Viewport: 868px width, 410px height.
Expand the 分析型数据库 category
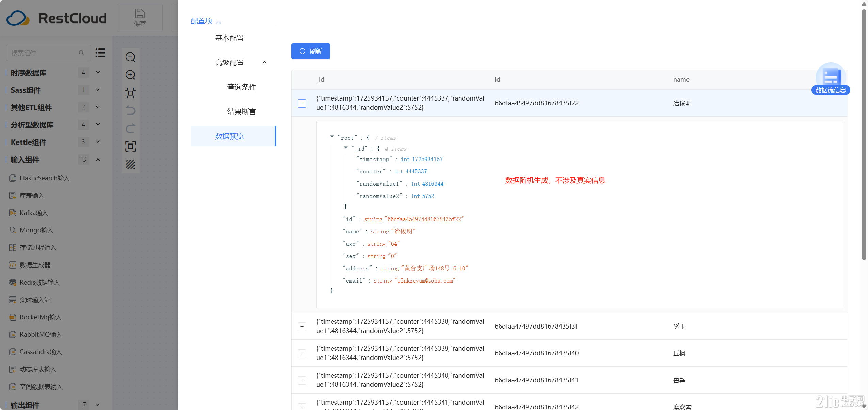(98, 124)
